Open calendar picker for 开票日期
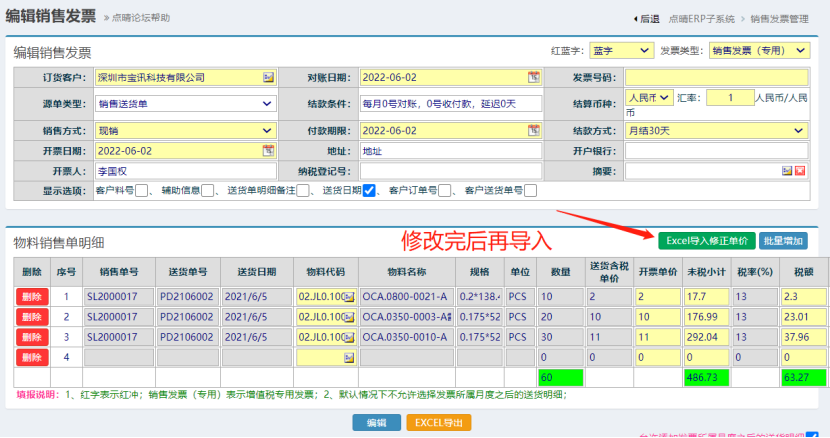 268,151
